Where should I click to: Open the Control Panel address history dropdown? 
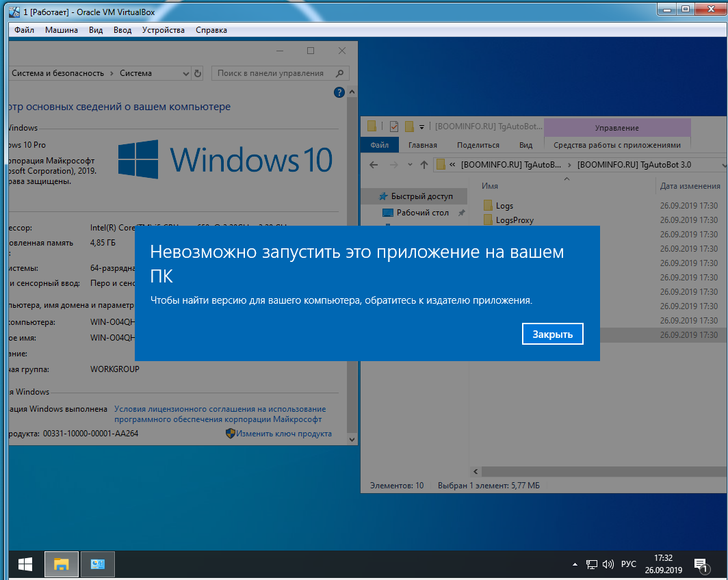pyautogui.click(x=185, y=73)
